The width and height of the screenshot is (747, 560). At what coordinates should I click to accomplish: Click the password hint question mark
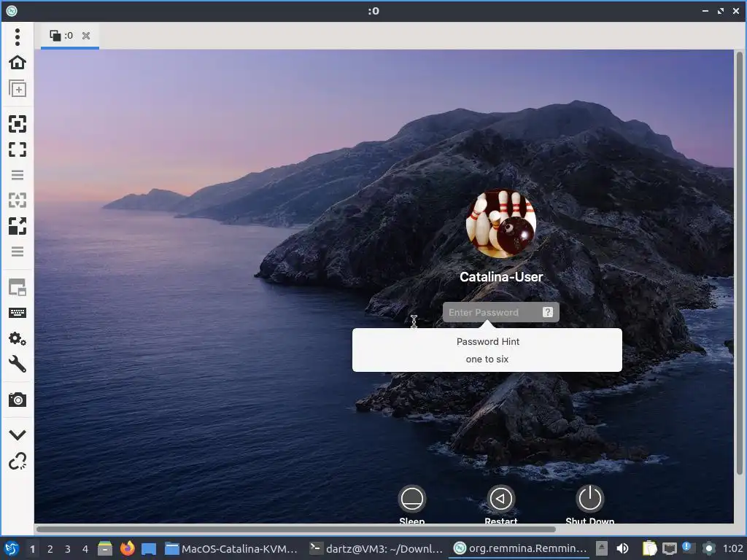tap(547, 312)
